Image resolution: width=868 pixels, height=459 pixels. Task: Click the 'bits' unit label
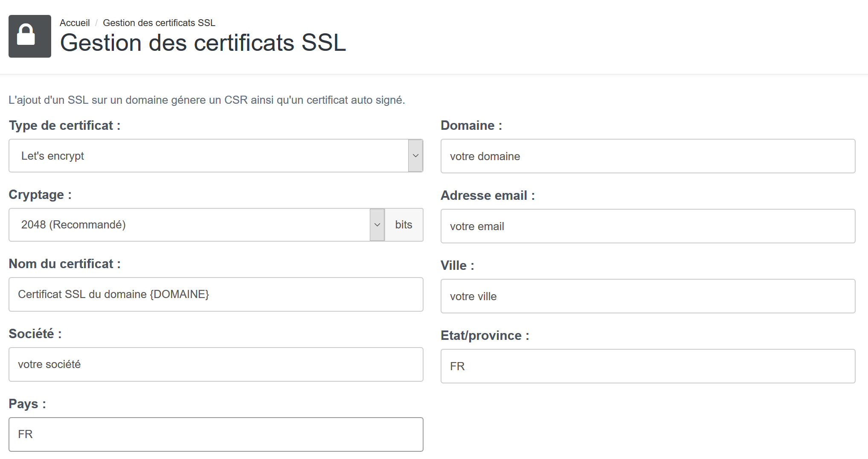(403, 225)
